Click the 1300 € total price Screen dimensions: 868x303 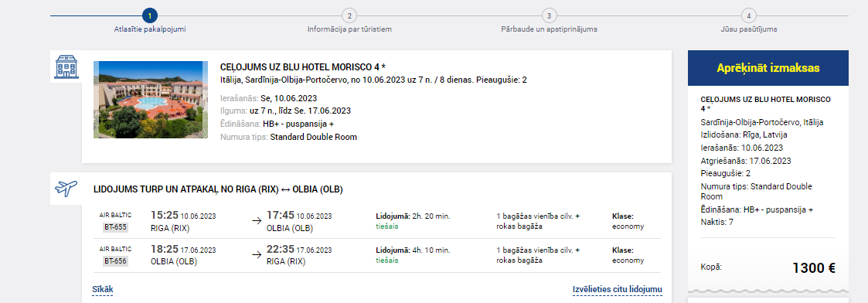814,268
